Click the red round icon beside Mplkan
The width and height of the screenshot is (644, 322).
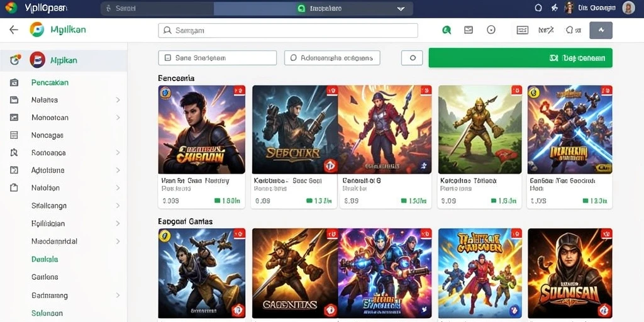coord(37,60)
